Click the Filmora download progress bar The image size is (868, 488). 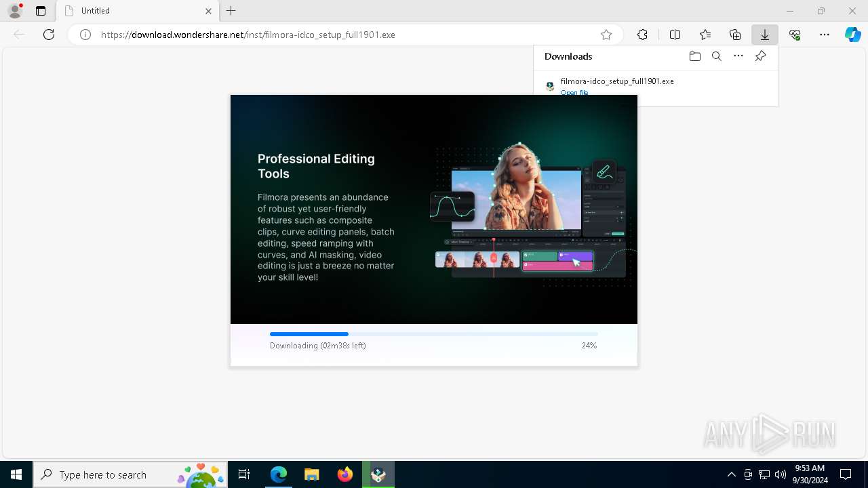(x=433, y=334)
